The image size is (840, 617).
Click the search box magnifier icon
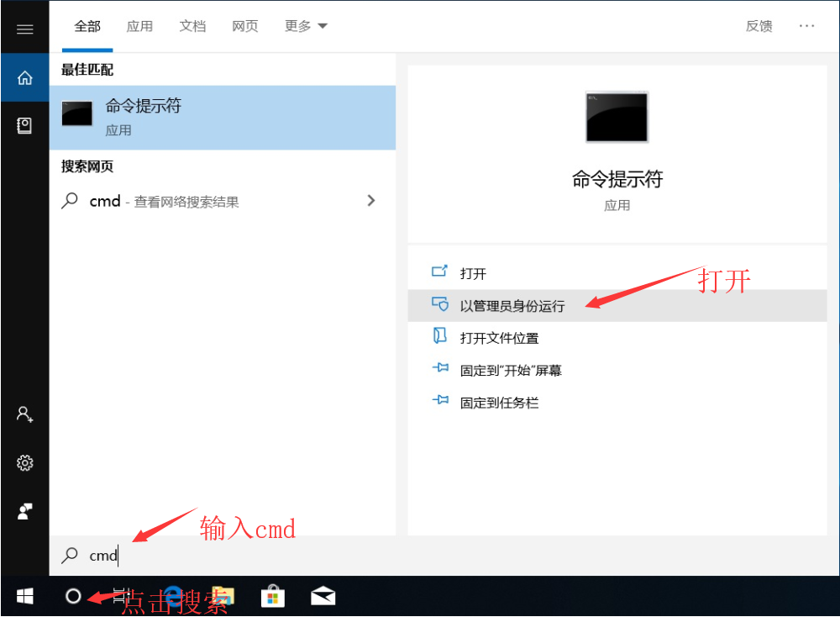[x=70, y=556]
